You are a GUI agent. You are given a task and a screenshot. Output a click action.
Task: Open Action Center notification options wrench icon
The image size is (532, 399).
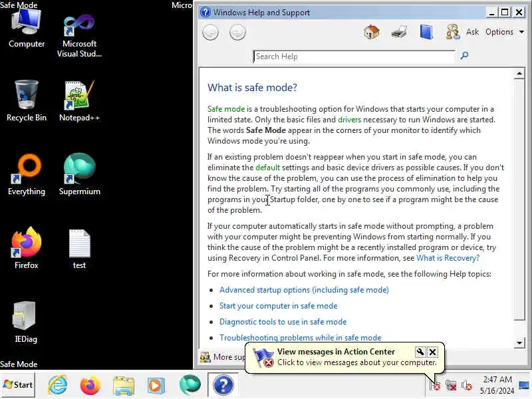pyautogui.click(x=420, y=352)
